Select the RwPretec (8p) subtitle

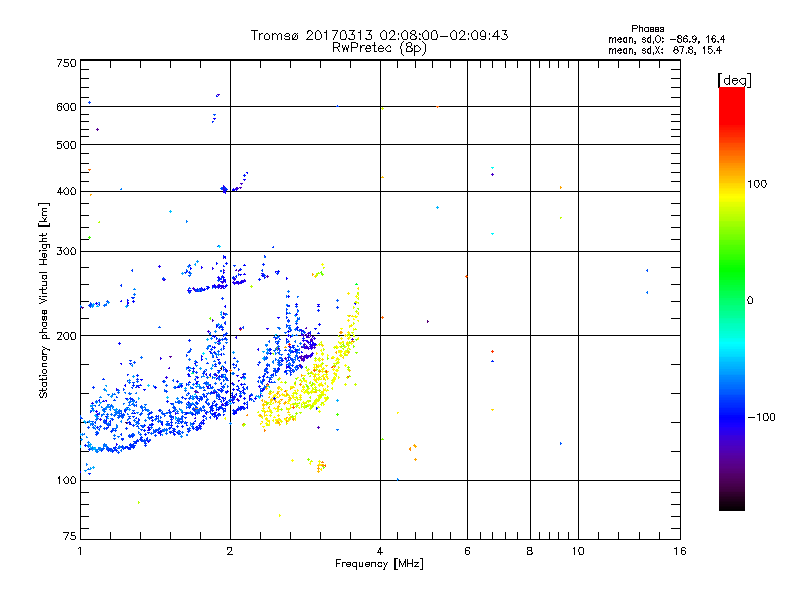[379, 47]
